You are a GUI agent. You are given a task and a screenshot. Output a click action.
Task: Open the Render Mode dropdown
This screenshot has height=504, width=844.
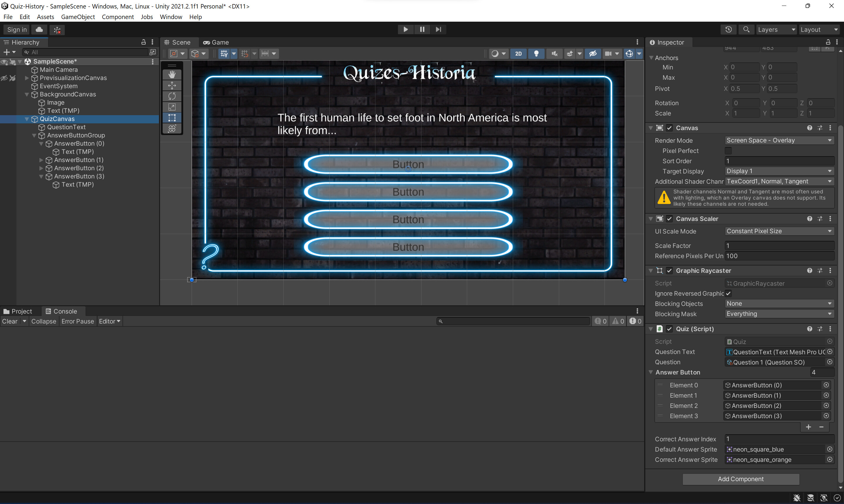779,140
